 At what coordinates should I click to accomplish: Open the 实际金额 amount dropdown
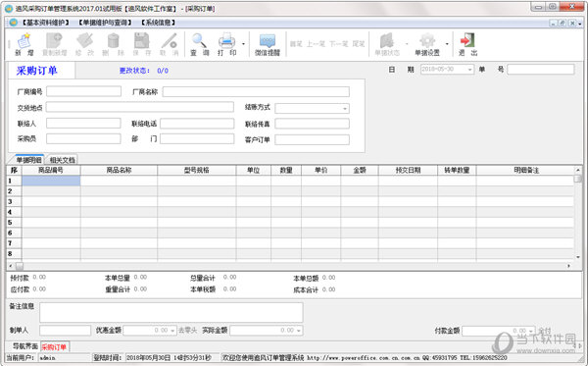pyautogui.click(x=299, y=331)
